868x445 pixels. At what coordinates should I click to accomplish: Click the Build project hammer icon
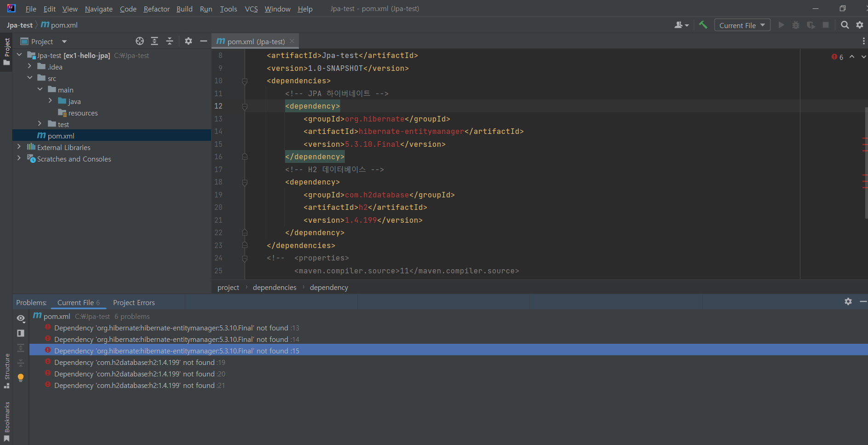point(703,25)
